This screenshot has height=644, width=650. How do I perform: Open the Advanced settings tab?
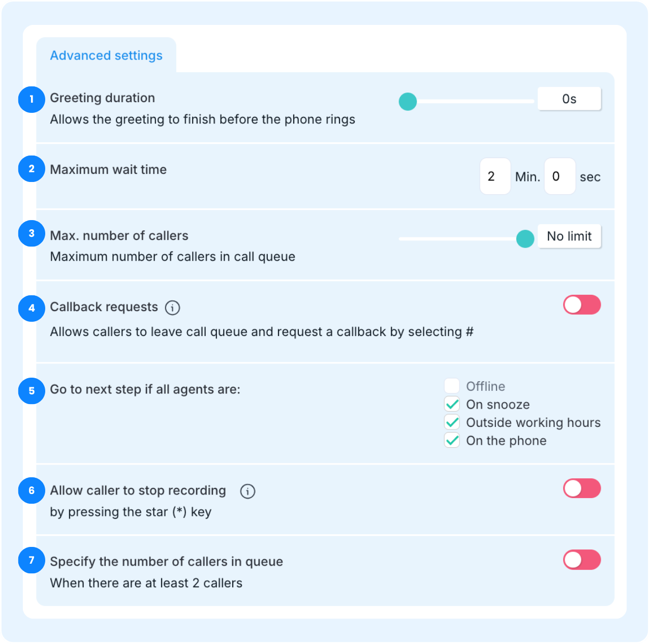[x=106, y=55]
